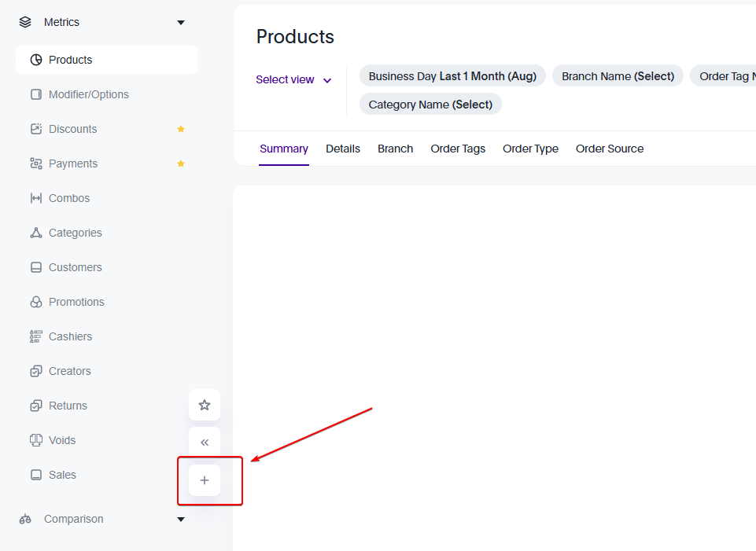
Task: Expand the Comparison section
Action: [180, 519]
